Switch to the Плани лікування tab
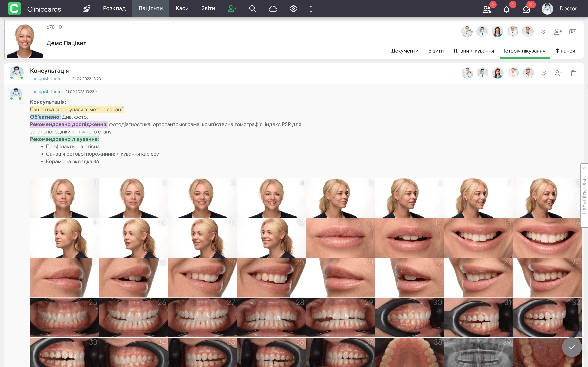The height and width of the screenshot is (367, 588). pos(474,51)
